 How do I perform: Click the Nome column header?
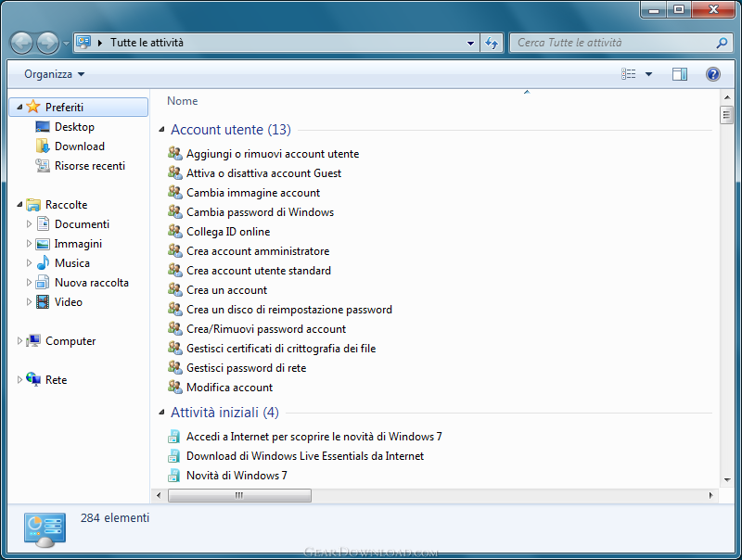182,101
